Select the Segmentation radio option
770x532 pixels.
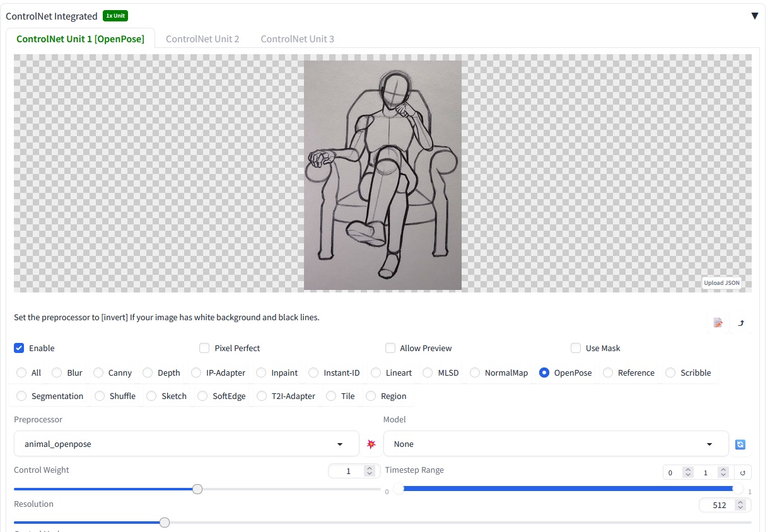(21, 396)
